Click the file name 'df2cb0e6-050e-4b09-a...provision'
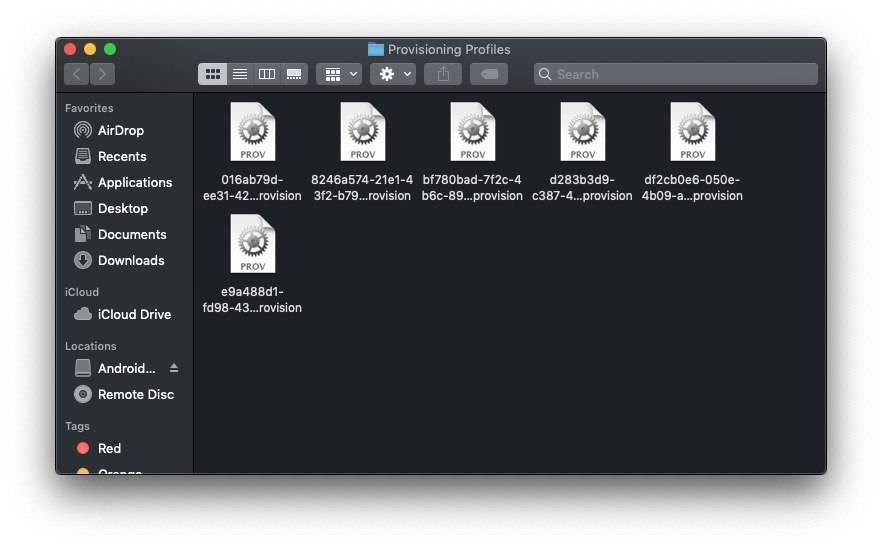Viewport: 882px width, 548px height. point(692,187)
